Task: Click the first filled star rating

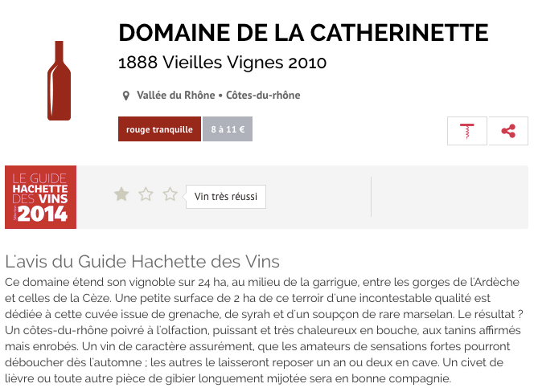Action: coord(121,194)
